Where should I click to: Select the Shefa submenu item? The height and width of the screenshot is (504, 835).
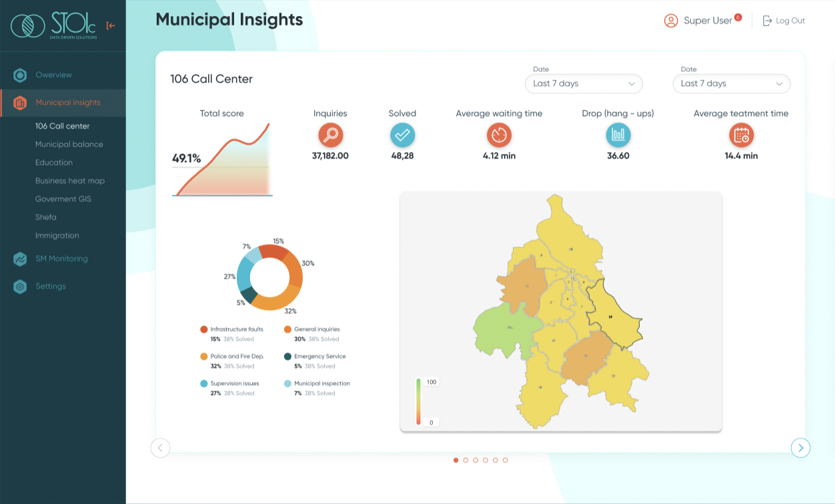46,217
